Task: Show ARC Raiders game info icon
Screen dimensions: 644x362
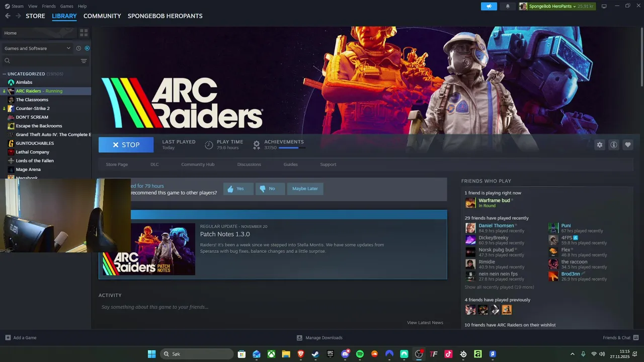Action: point(613,145)
